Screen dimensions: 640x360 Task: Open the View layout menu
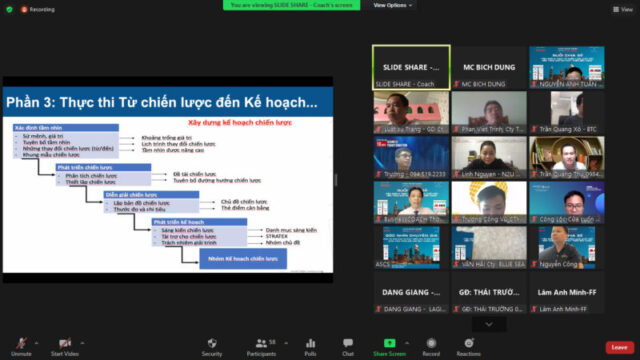click(623, 9)
